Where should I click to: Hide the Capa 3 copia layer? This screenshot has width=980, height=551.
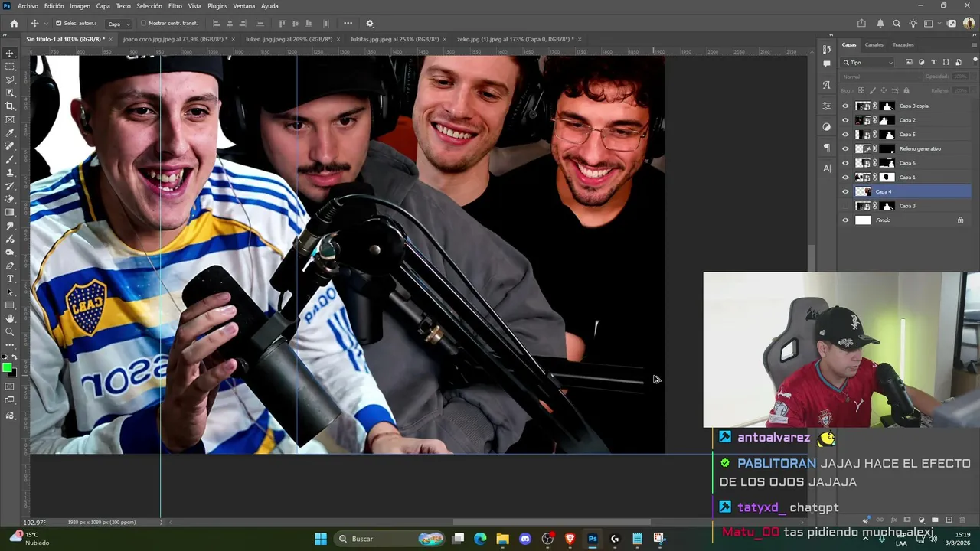click(845, 106)
